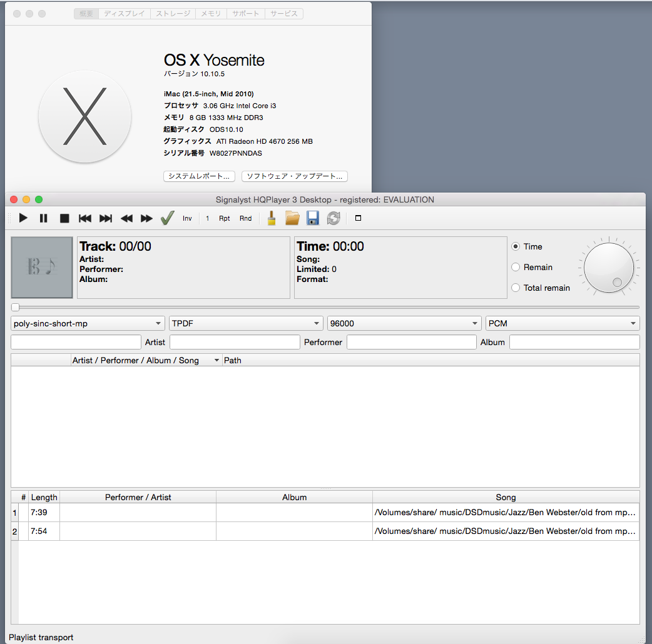Skip to the next track
The image size is (652, 644).
[106, 218]
